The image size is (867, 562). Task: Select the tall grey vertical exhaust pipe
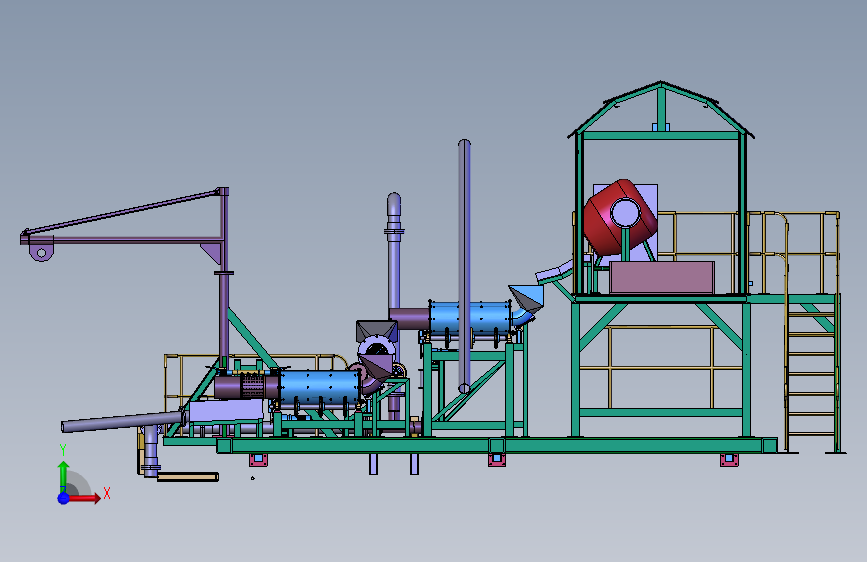pyautogui.click(x=464, y=266)
